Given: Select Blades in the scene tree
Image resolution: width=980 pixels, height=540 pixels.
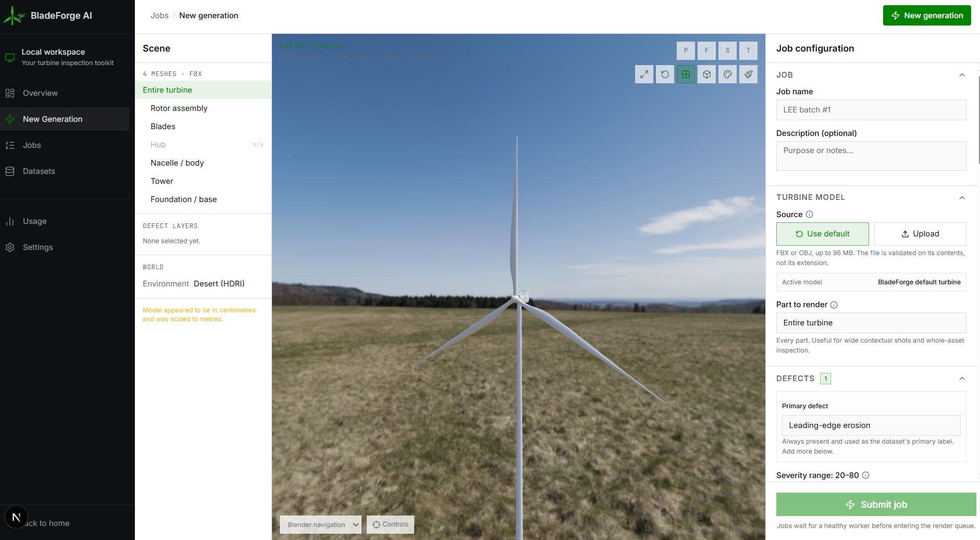Looking at the screenshot, I should [203, 127].
